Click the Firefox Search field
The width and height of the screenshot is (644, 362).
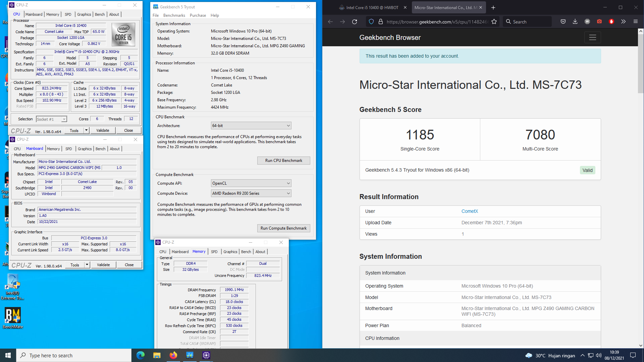coord(527,22)
